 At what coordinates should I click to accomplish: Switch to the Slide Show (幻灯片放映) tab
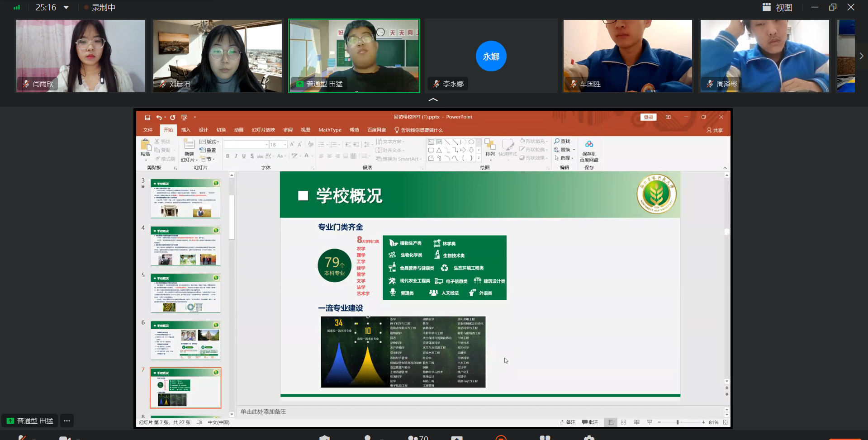(263, 130)
